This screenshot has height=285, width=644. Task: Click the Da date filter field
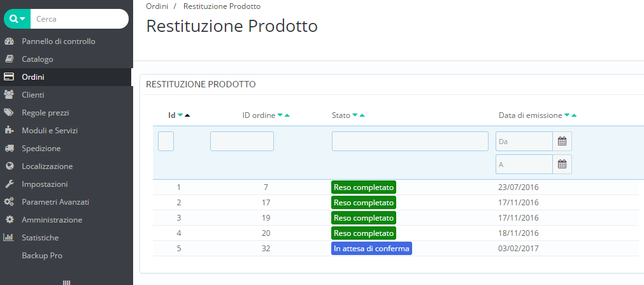click(524, 141)
